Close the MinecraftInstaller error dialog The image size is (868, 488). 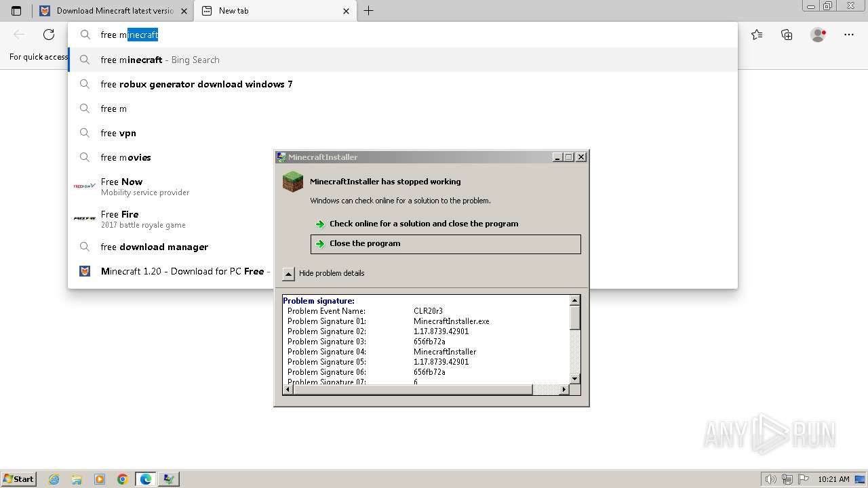click(x=581, y=157)
